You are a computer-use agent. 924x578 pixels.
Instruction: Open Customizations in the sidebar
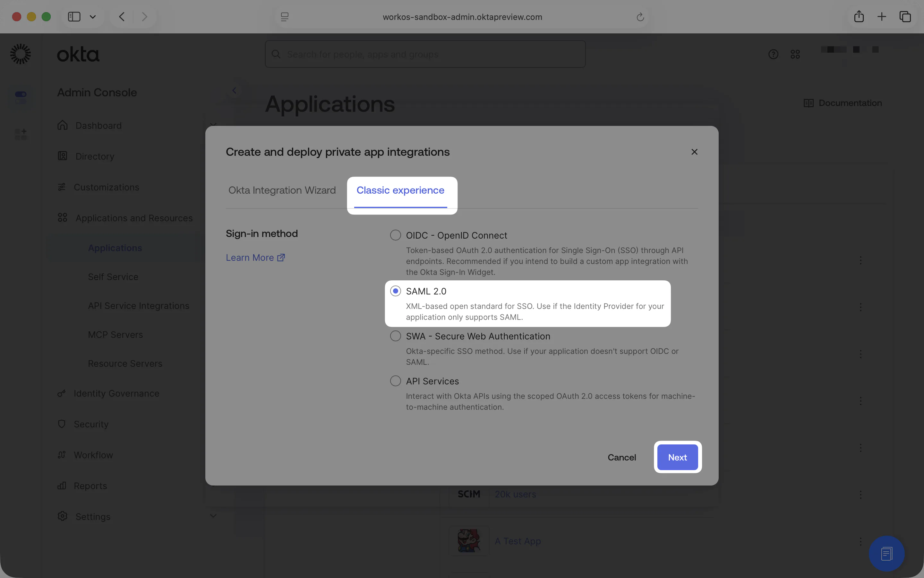pos(106,187)
